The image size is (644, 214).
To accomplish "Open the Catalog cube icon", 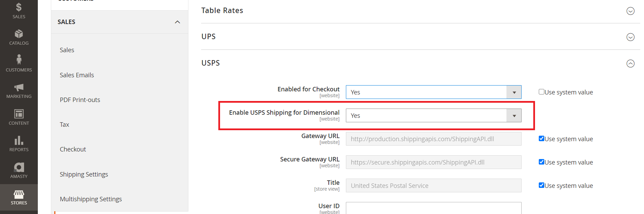I will coord(19,34).
